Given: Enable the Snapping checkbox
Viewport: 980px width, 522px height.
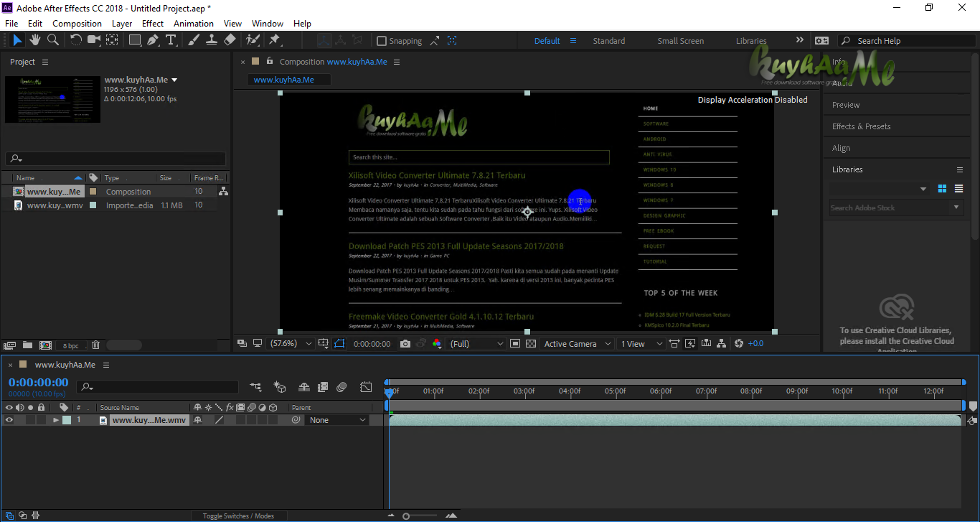Looking at the screenshot, I should tap(382, 41).
